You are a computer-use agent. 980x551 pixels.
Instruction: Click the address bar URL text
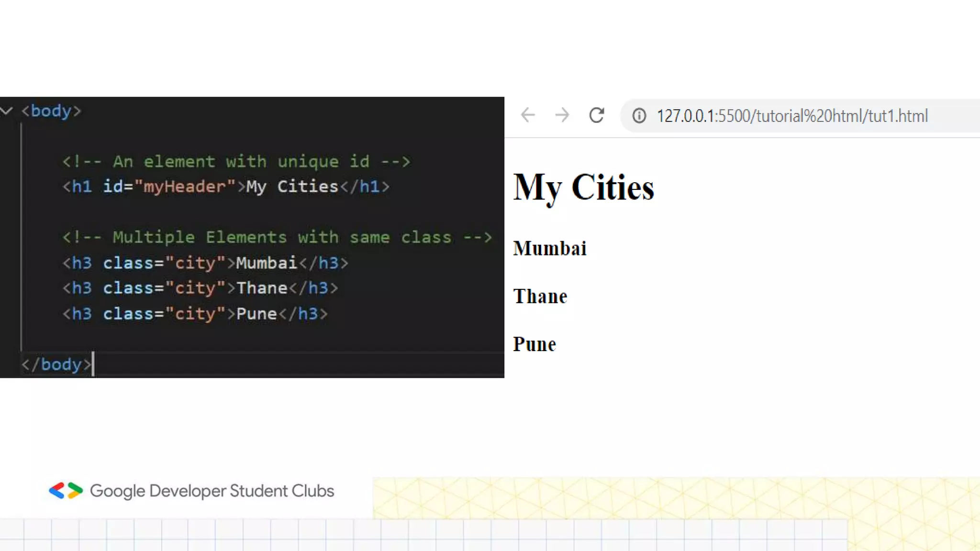pos(792,116)
